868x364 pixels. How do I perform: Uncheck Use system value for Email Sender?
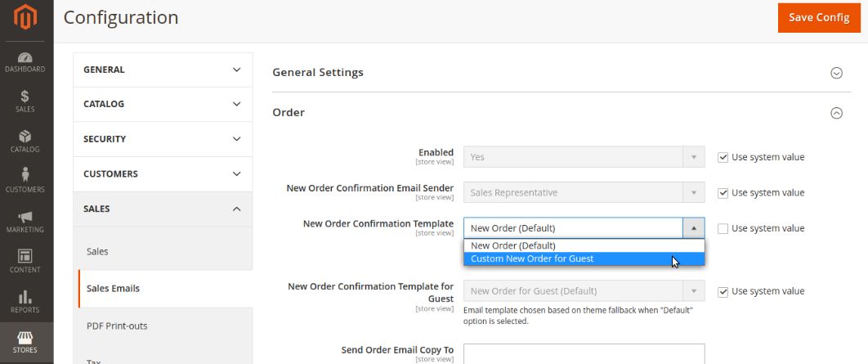click(723, 193)
